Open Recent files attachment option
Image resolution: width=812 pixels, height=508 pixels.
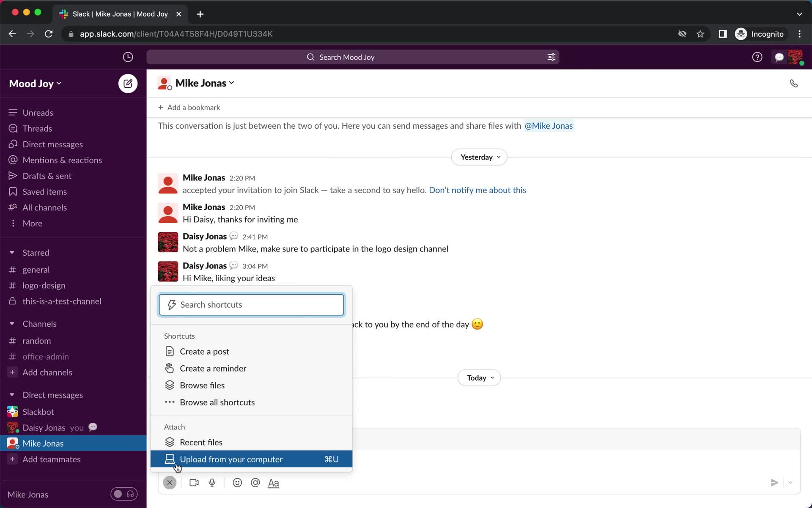coord(201,442)
